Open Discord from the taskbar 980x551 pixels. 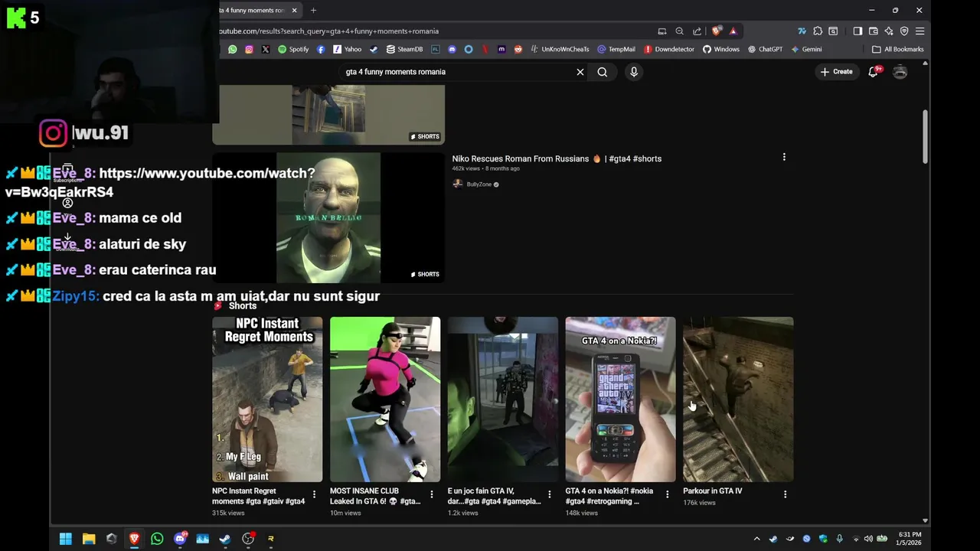180,539
